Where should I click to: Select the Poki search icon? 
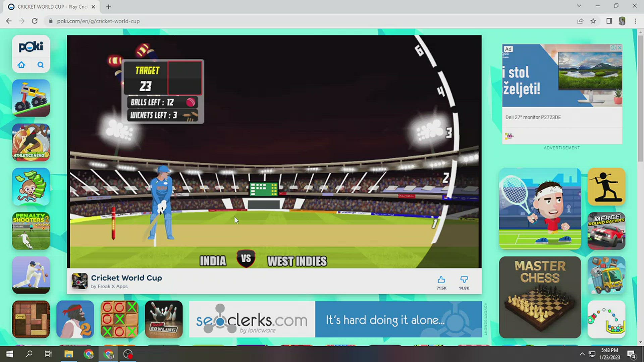40,65
